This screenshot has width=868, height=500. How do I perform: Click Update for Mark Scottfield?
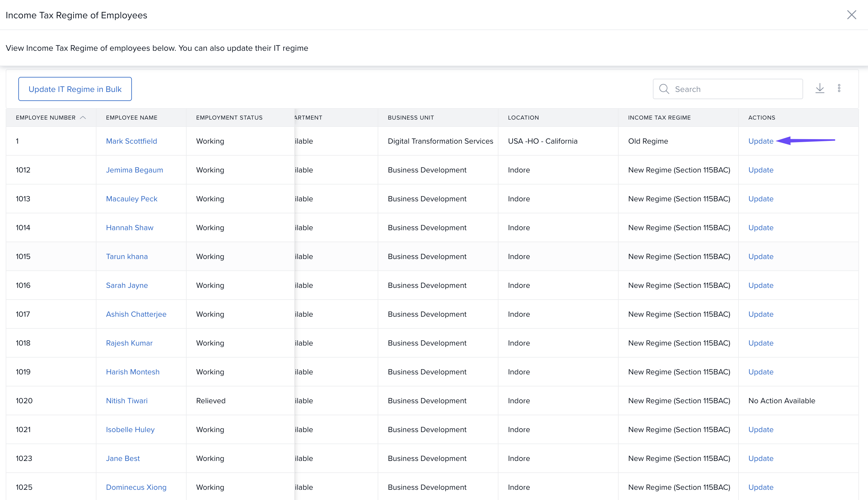pos(760,141)
